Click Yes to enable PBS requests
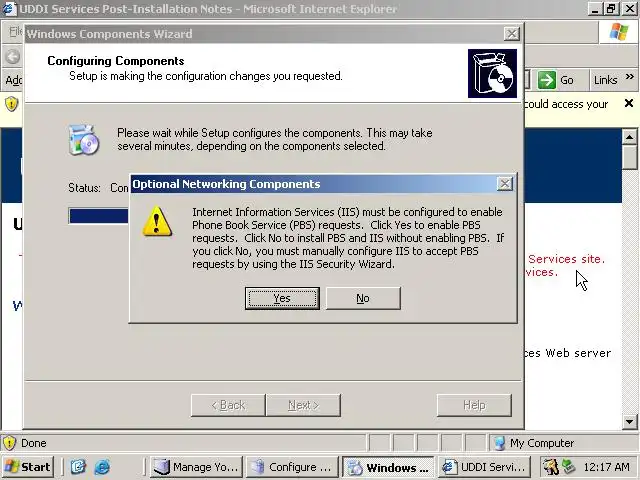Viewport: 640px width, 480px height. click(x=282, y=298)
